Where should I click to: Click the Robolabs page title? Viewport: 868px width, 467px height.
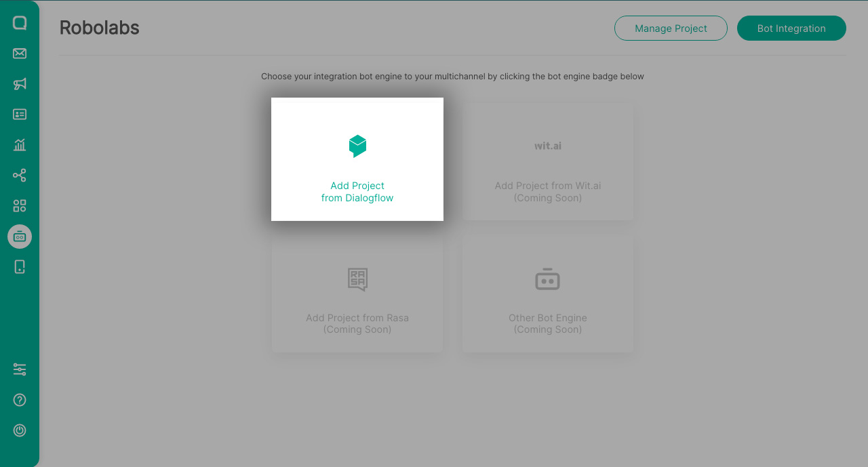(99, 28)
